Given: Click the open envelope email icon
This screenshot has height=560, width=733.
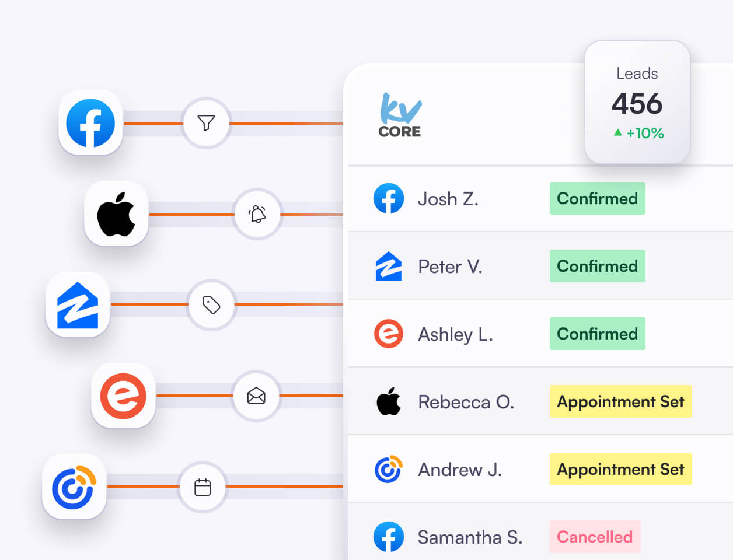Looking at the screenshot, I should tap(256, 396).
